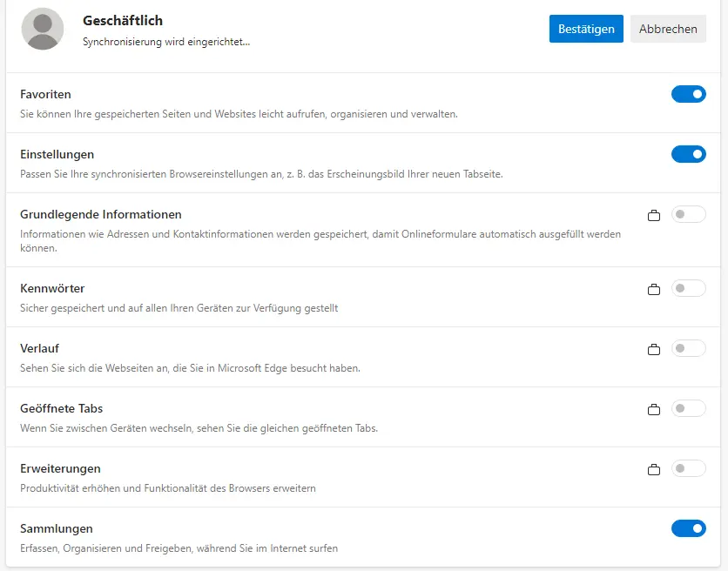Click the Synchronisierung wird eingerichtet status text

pyautogui.click(x=166, y=41)
